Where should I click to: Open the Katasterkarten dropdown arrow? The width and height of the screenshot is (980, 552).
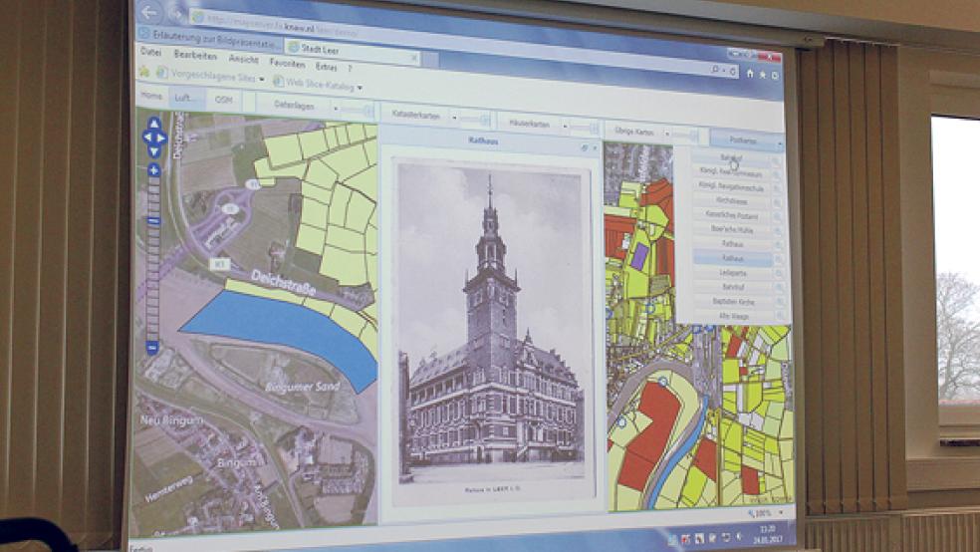(454, 117)
